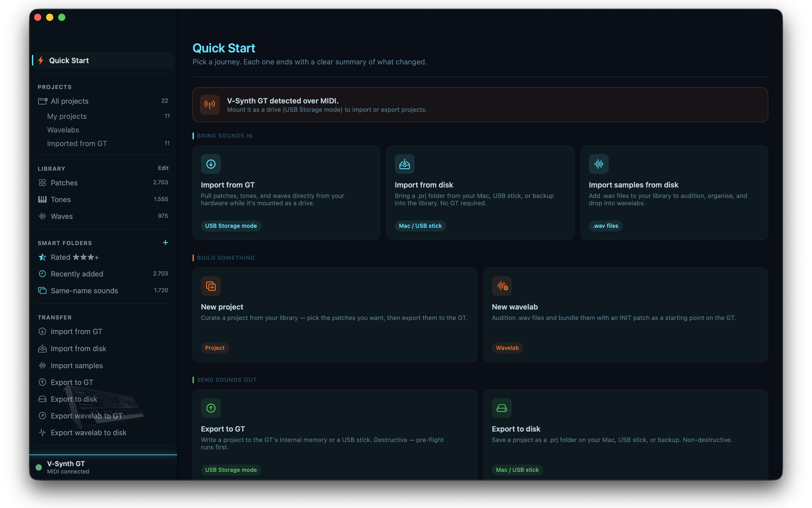Select All projects in the sidebar
The image size is (812, 508).
coord(103,101)
